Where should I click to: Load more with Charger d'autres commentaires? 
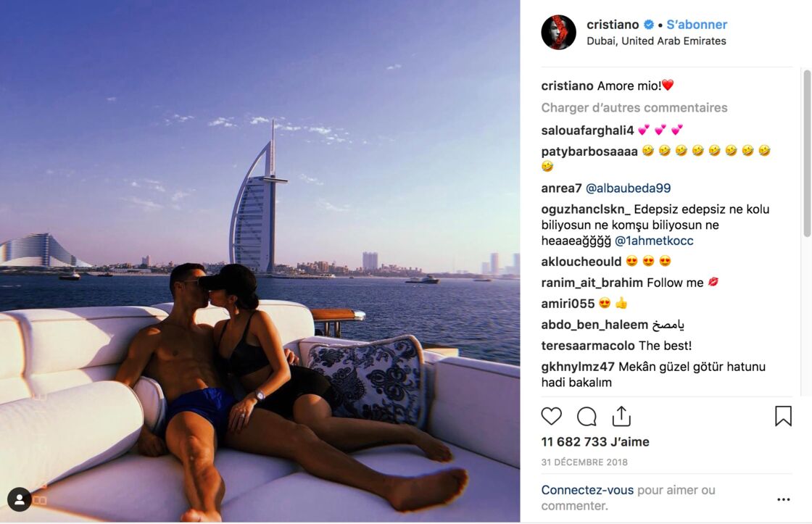pos(634,108)
